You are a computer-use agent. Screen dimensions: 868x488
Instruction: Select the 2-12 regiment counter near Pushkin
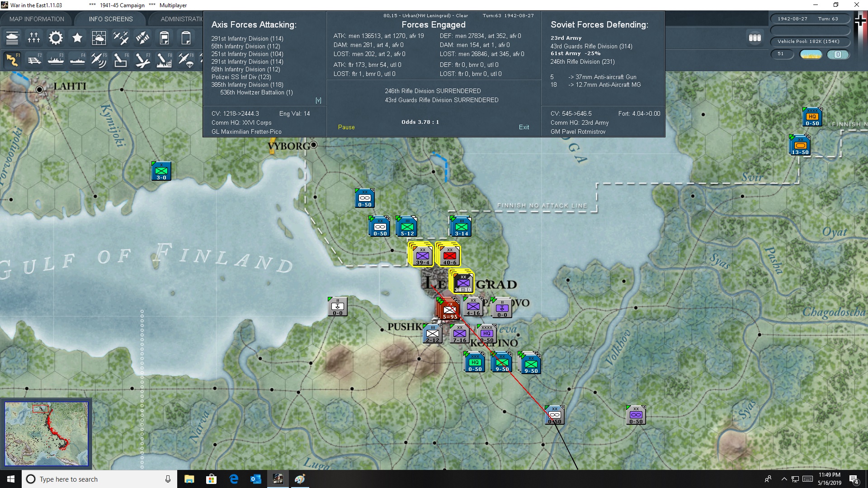point(433,333)
